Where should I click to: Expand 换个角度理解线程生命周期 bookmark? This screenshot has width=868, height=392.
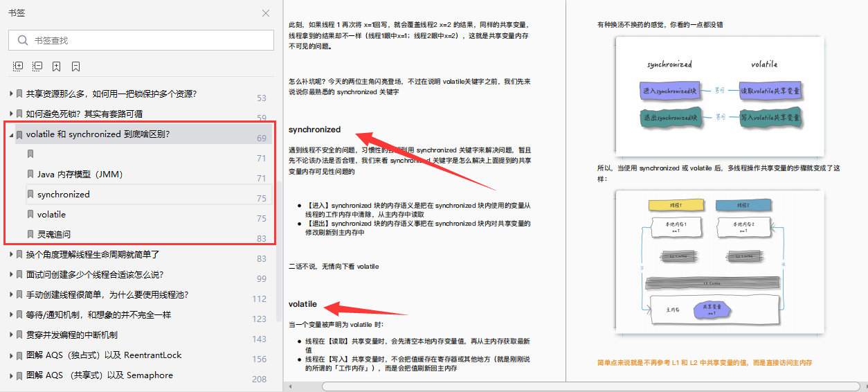11,255
